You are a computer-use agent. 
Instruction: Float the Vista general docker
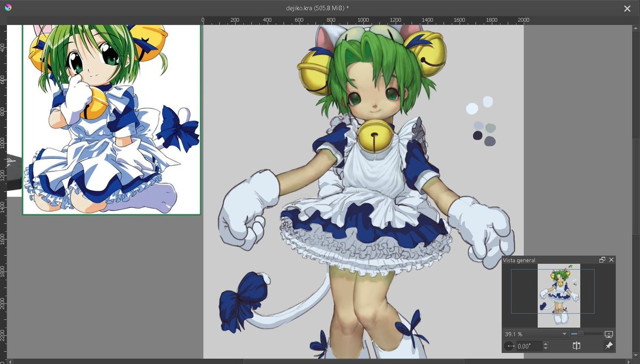[x=603, y=260]
